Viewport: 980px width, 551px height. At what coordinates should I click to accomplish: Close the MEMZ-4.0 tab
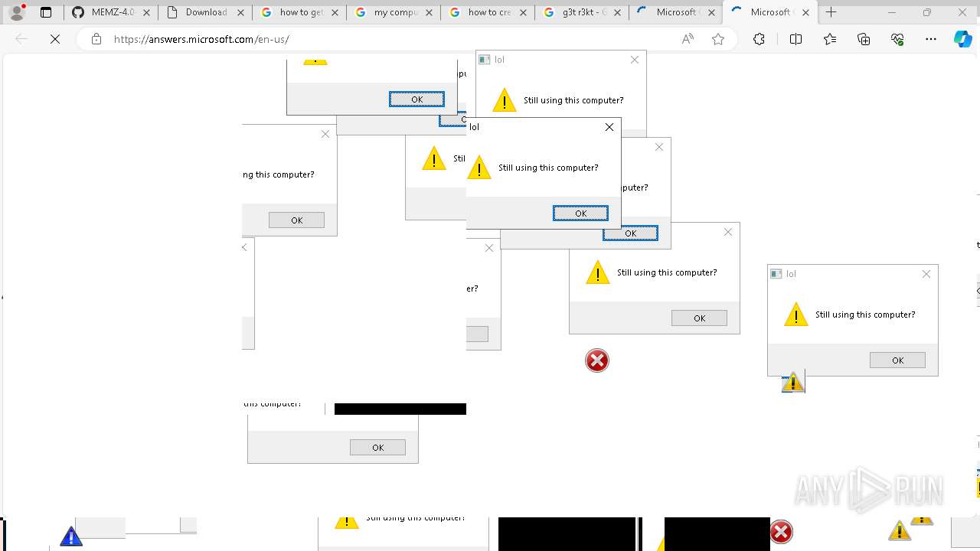[x=147, y=12]
